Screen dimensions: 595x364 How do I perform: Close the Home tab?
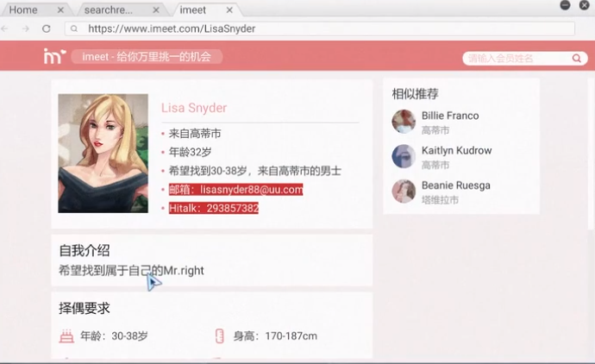60,10
